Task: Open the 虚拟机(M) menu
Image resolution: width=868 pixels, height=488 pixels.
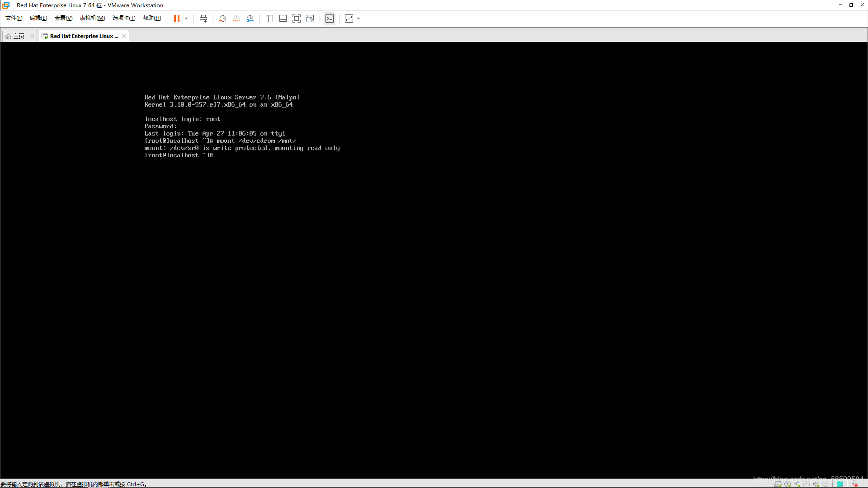Action: coord(92,18)
